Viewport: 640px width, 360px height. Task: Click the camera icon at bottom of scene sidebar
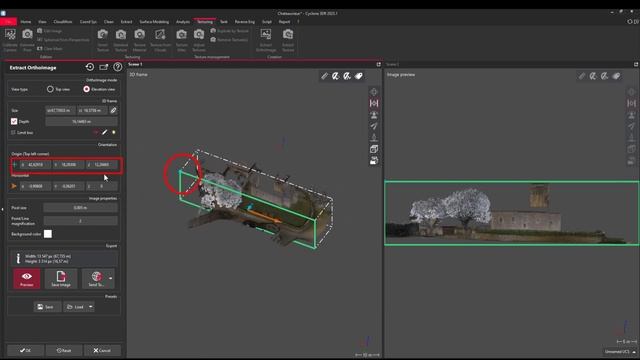coord(373,161)
